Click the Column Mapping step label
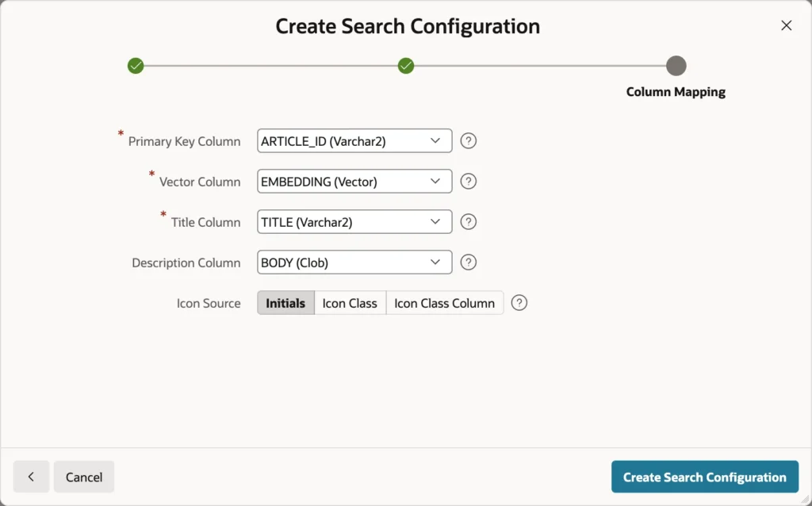Screen dimensions: 812x506 click(676, 92)
